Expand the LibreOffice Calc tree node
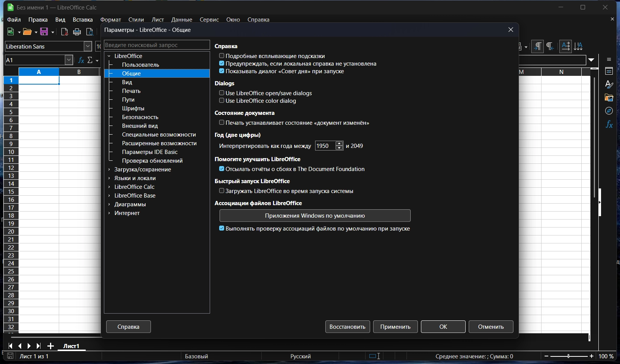This screenshot has height=364, width=620. point(109,187)
